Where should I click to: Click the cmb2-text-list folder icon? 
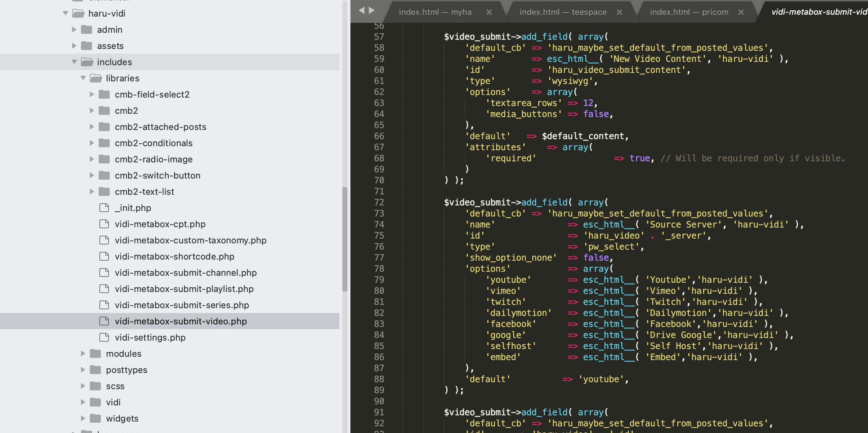pyautogui.click(x=104, y=191)
